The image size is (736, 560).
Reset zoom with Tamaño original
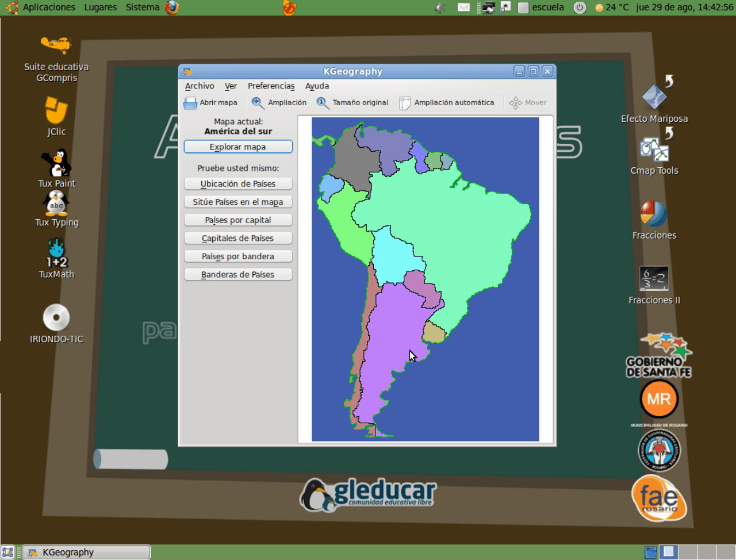click(353, 103)
